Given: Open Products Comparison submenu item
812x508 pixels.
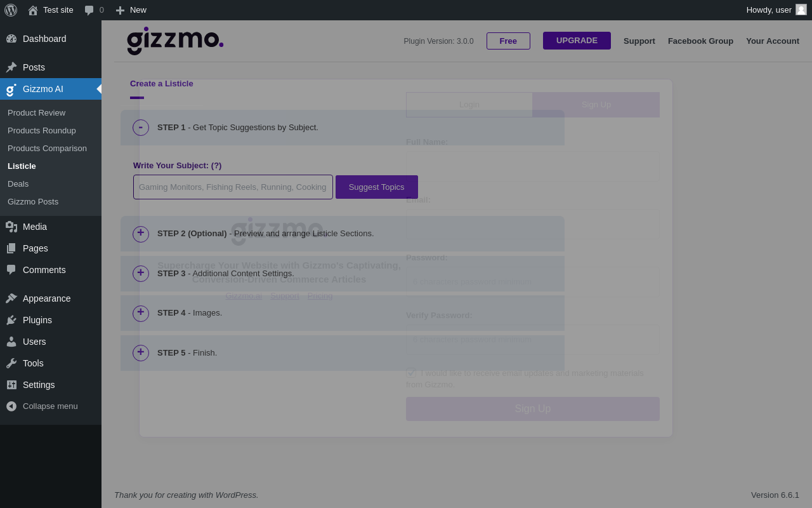Looking at the screenshot, I should click(47, 148).
